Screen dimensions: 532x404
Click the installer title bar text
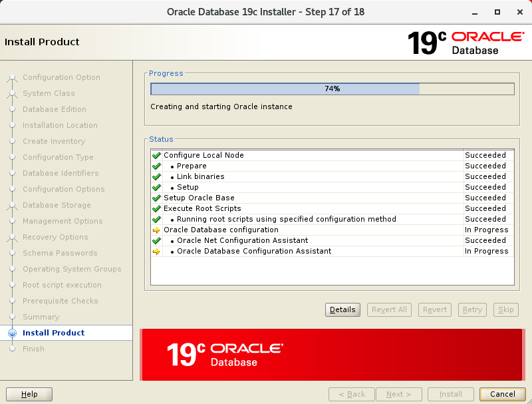coord(265,12)
